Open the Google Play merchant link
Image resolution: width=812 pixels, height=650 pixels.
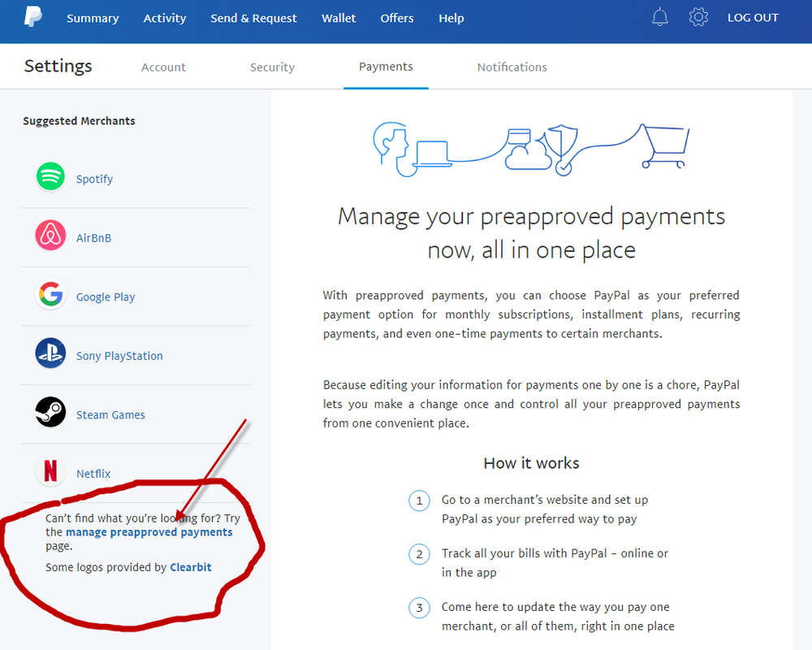pyautogui.click(x=106, y=297)
